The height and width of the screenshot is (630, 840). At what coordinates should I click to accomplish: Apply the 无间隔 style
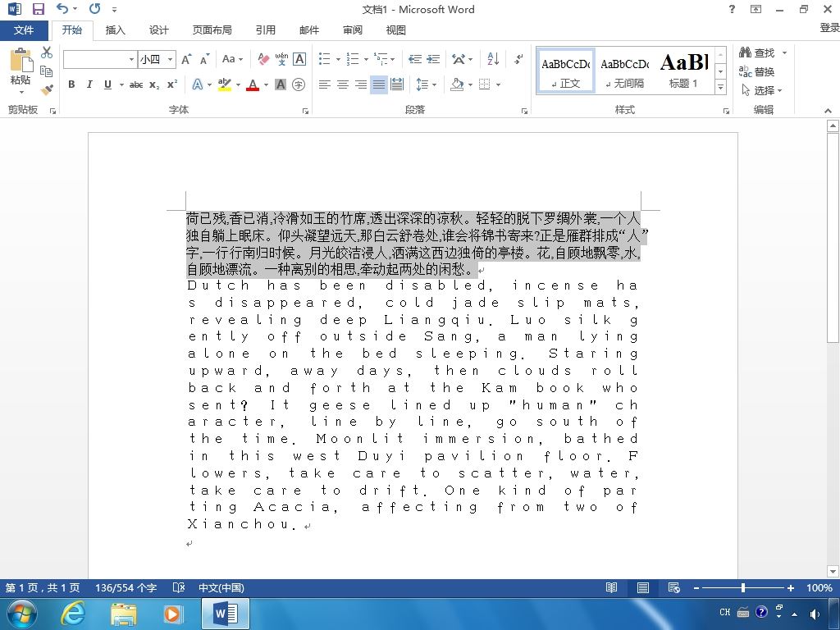(x=624, y=71)
